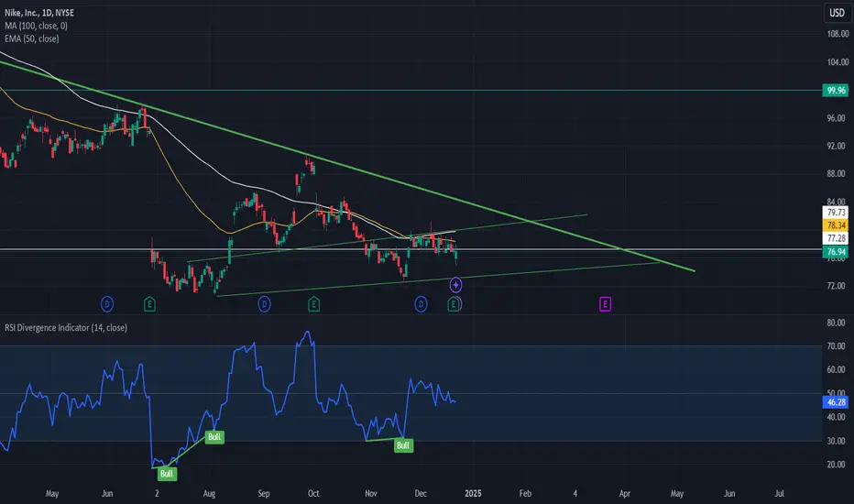Click the purple star event marker
Screen dimensions: 854x504
[456, 284]
